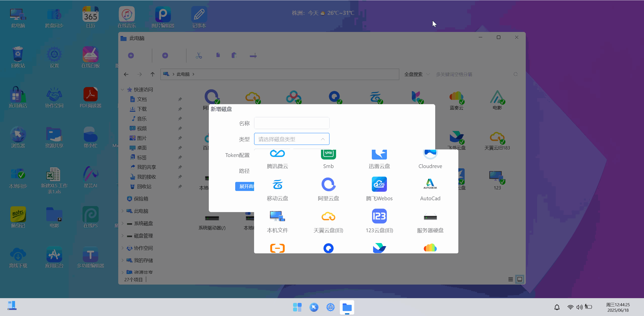
Task: Click the 名称 name input field
Action: tap(292, 123)
